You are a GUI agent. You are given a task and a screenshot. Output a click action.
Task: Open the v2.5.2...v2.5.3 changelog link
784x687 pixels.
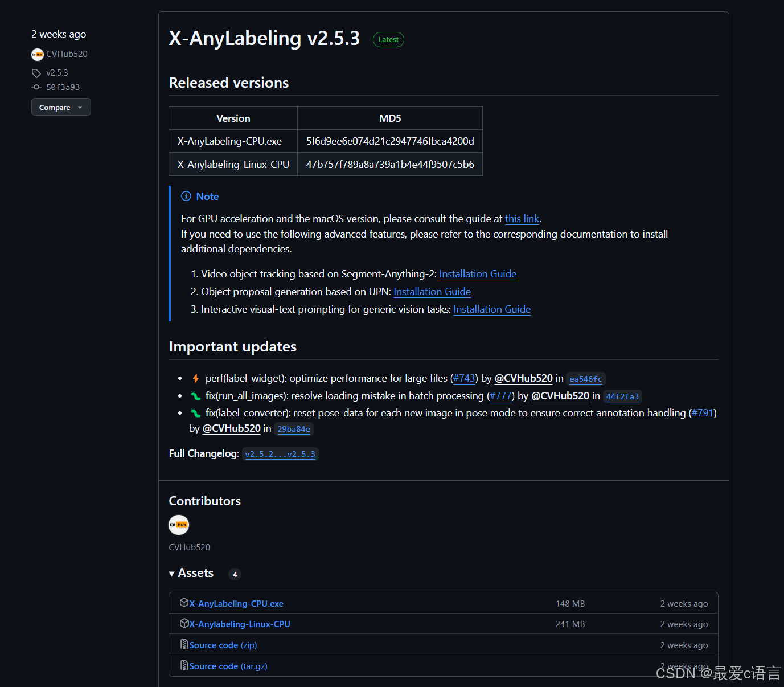[280, 454]
